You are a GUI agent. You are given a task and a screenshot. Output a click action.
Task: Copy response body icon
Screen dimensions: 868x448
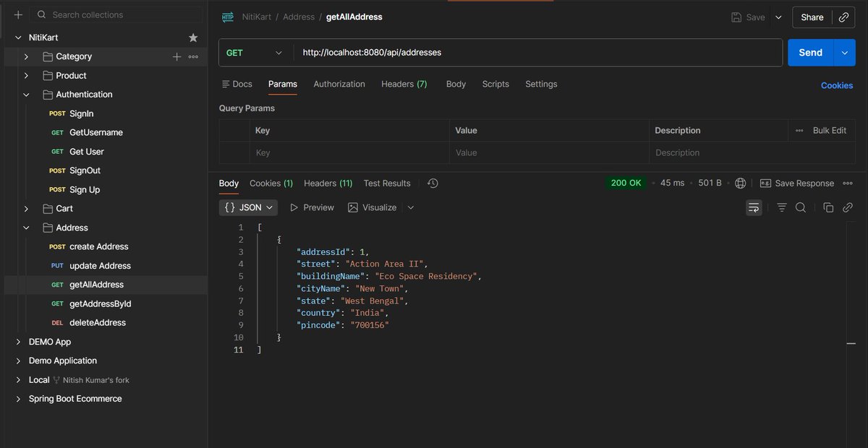pyautogui.click(x=828, y=207)
